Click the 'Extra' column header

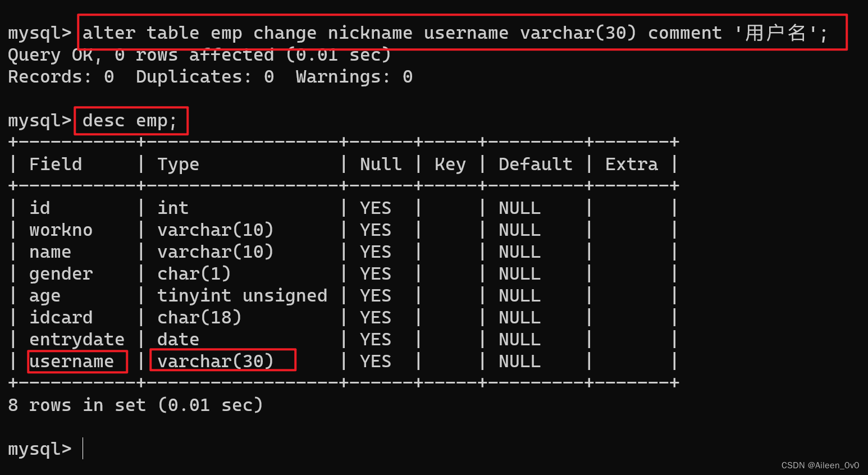pyautogui.click(x=631, y=164)
